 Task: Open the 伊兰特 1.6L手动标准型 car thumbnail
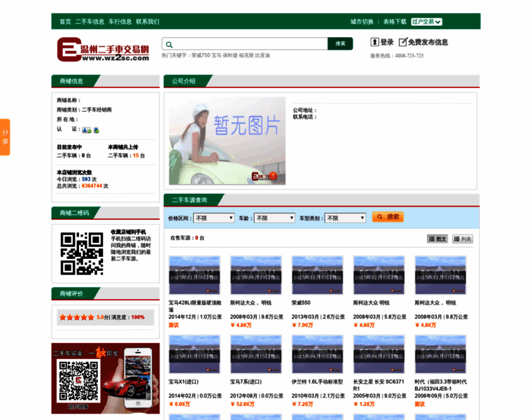click(318, 354)
